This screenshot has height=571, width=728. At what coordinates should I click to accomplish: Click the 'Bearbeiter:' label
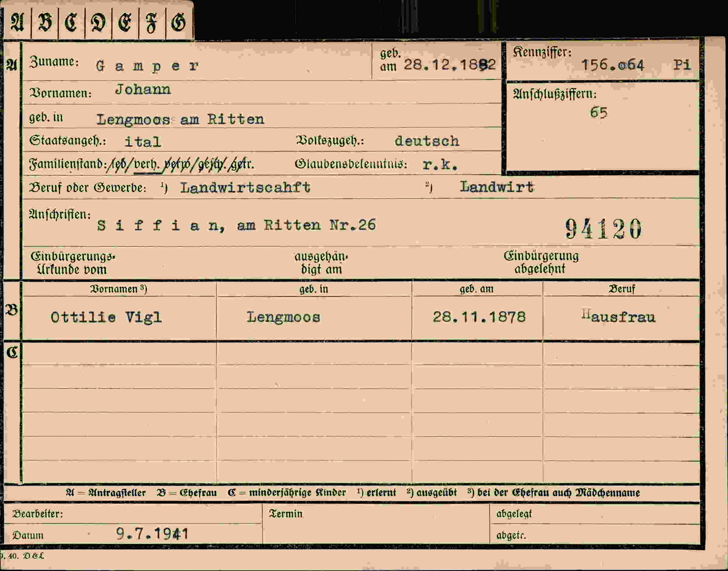tap(38, 514)
